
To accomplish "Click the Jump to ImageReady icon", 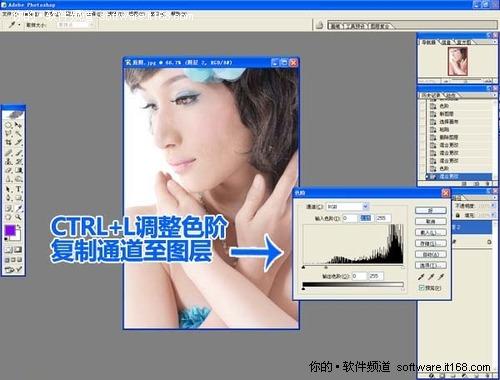I will pyautogui.click(x=13, y=269).
